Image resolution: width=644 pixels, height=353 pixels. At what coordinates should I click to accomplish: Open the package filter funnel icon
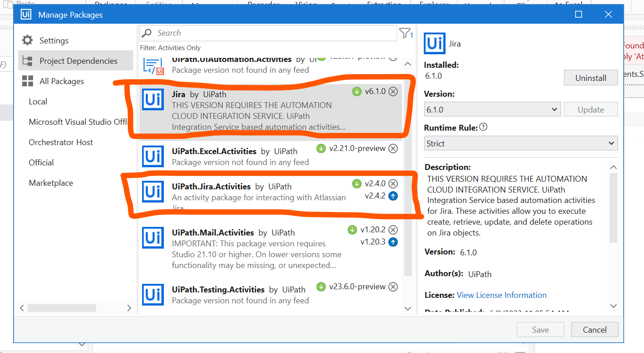(x=404, y=33)
